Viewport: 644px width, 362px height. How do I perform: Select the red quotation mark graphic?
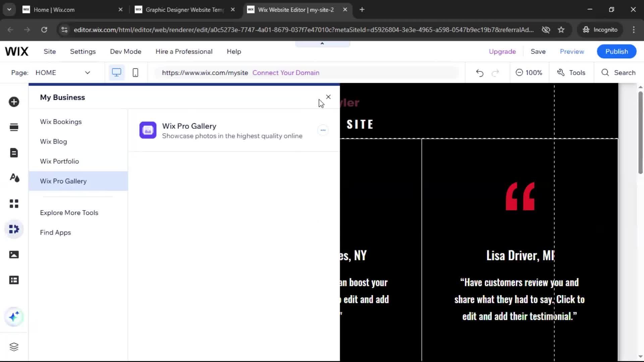[x=520, y=196]
